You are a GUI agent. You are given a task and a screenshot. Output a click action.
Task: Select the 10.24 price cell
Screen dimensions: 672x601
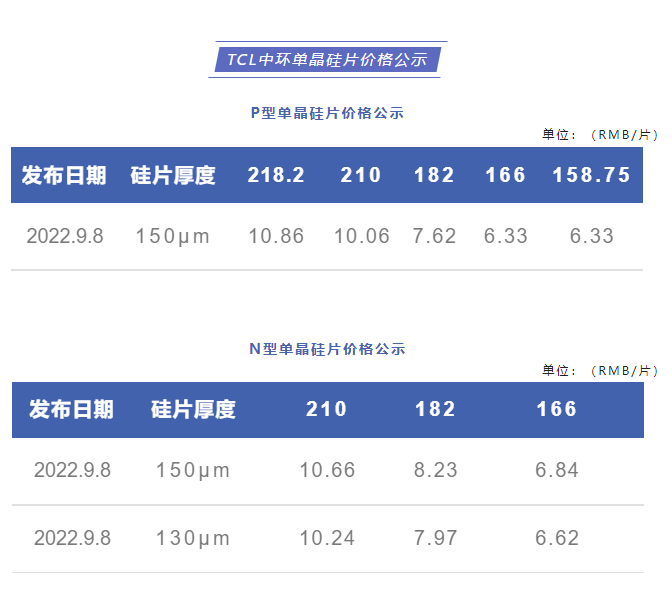pyautogui.click(x=327, y=538)
